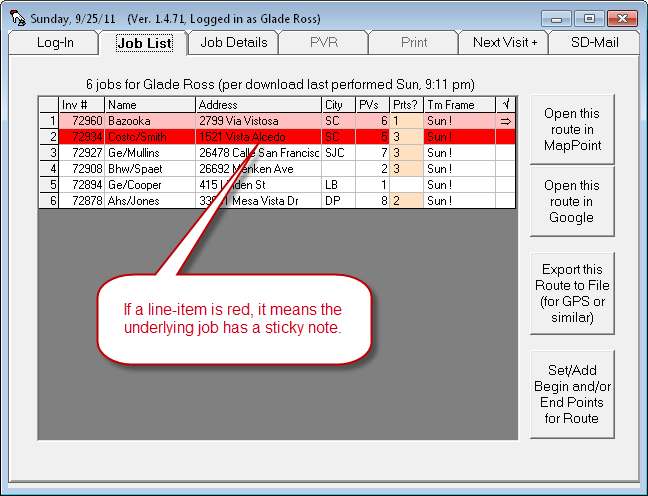Go to the SD-Mail tab
Screen dimensions: 648x496
[x=594, y=42]
